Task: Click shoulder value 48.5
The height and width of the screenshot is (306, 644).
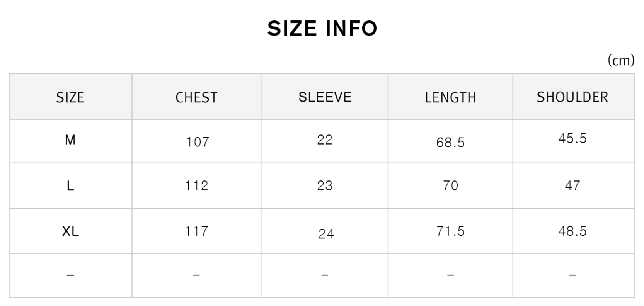Action: (572, 231)
